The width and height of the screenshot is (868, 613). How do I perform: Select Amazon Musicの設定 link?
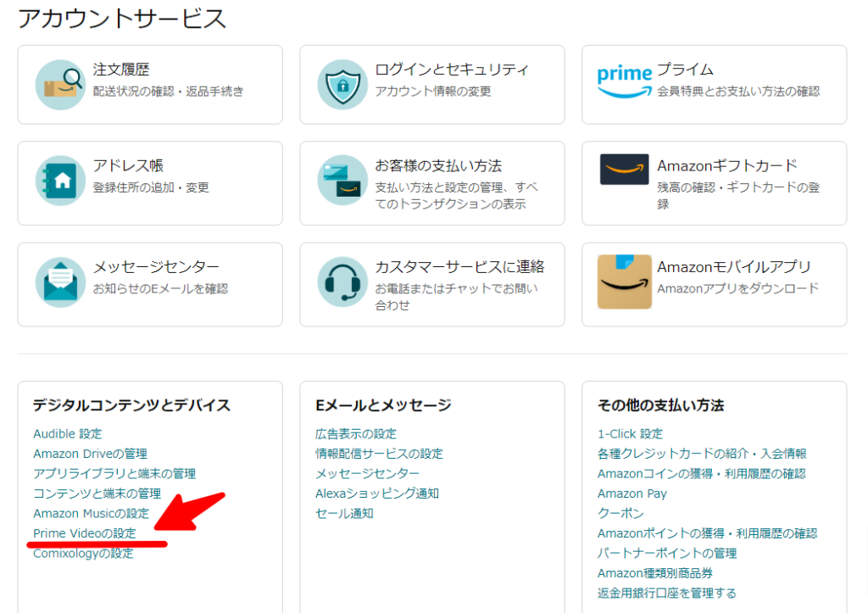pos(91,513)
